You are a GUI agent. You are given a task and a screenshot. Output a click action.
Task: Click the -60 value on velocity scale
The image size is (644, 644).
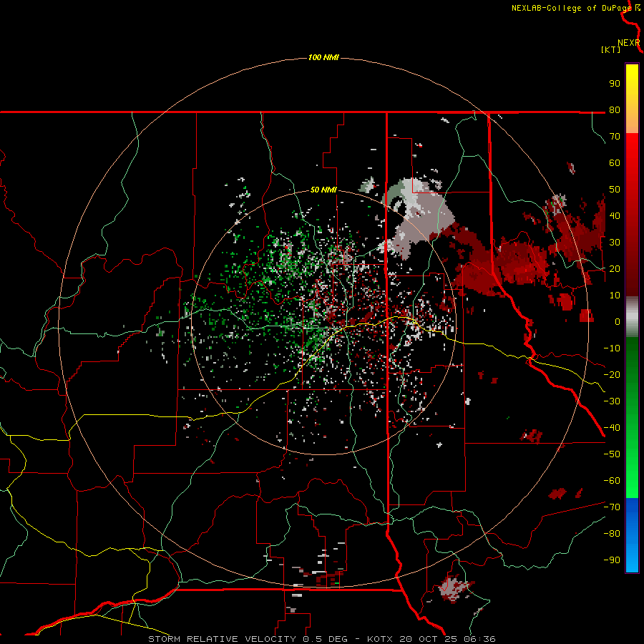pos(612,481)
